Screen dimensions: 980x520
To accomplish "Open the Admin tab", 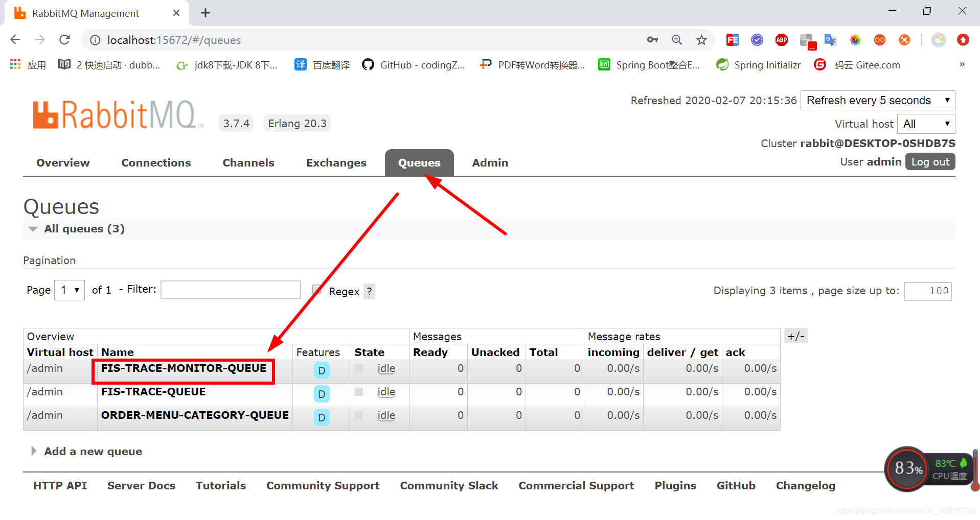I will click(490, 163).
